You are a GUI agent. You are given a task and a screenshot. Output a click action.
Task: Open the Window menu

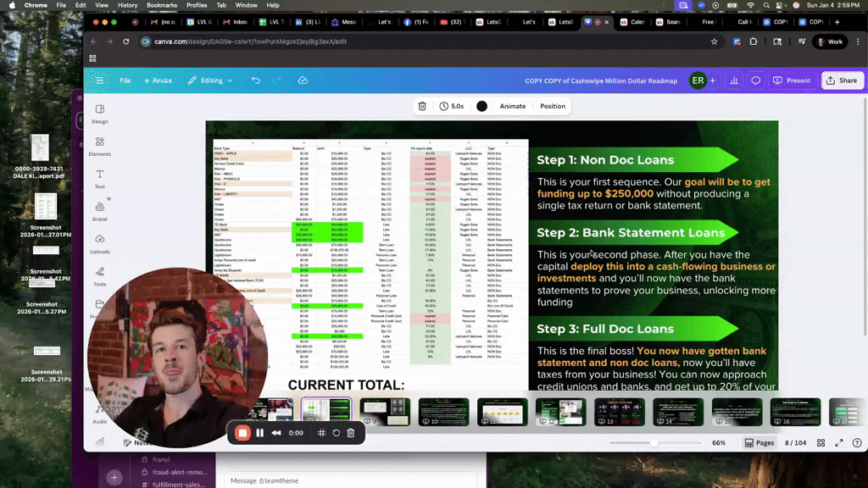[x=247, y=5]
